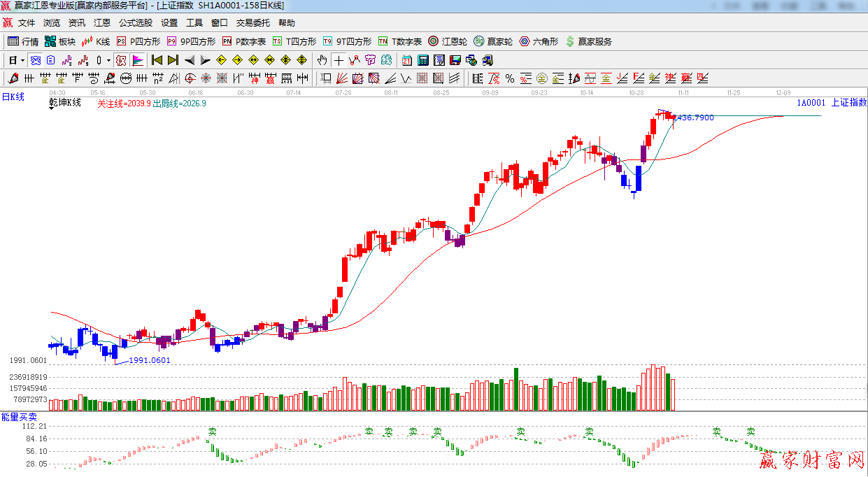Open the 公式选股 menu
The width and height of the screenshot is (868, 477).
(x=136, y=23)
